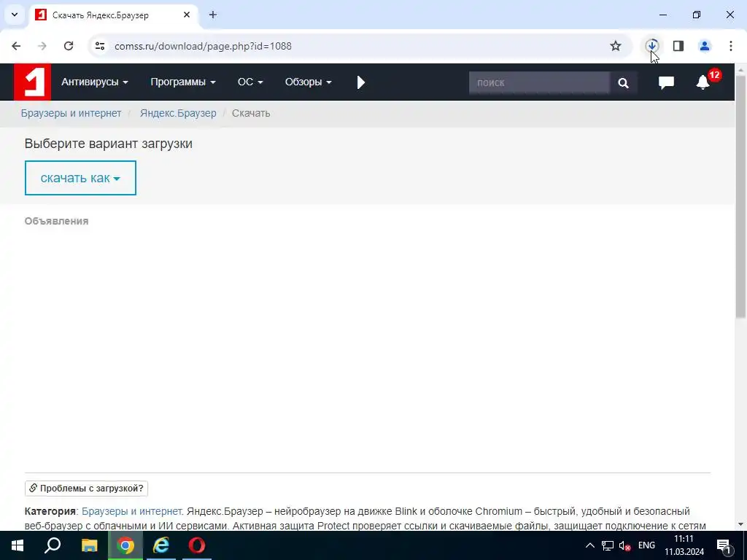The width and height of the screenshot is (747, 560).
Task: Open clock showing 11:11 11.03.2024
Action: pyautogui.click(x=684, y=545)
